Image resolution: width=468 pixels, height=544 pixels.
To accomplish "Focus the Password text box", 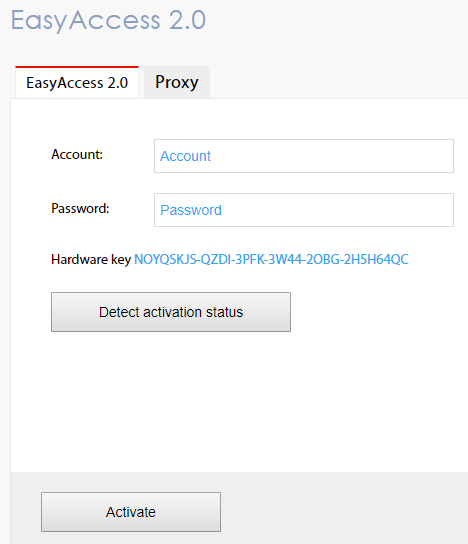I will (304, 210).
